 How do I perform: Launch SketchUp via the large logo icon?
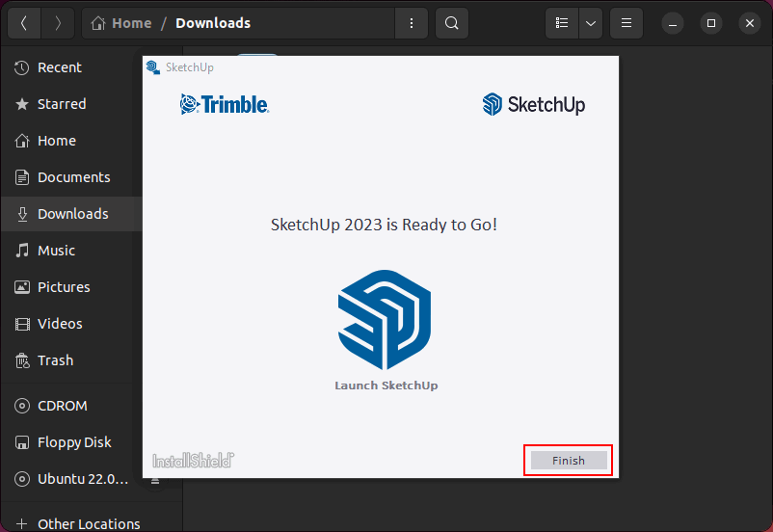point(385,320)
